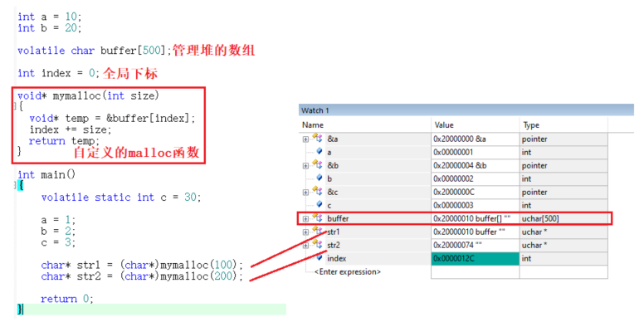Click the buffer watch item icon
The width and height of the screenshot is (644, 327).
pos(317,217)
